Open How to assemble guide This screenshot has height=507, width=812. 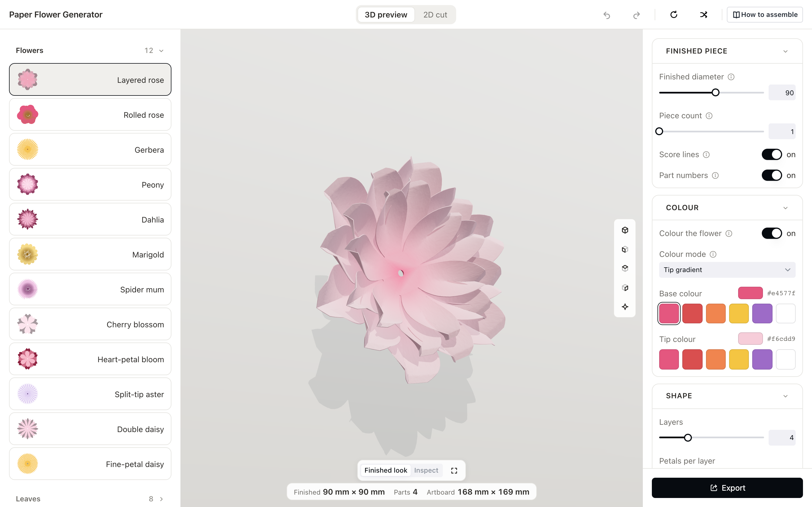coord(764,15)
